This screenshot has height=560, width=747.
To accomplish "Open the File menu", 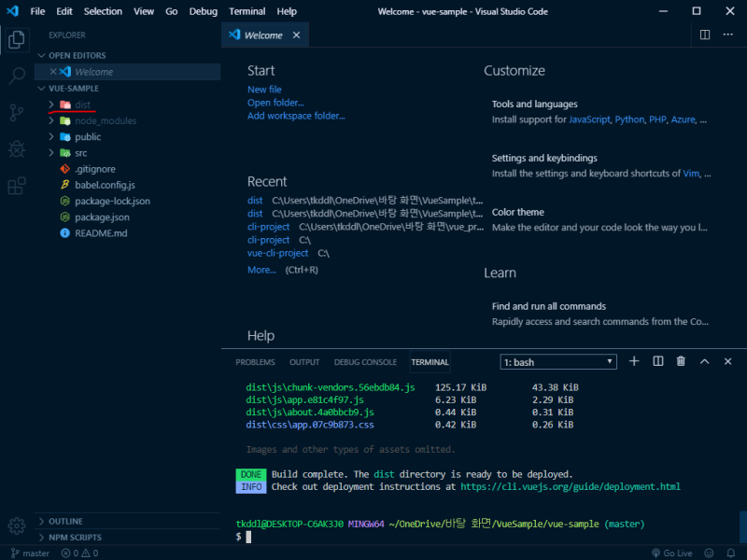I will tap(37, 11).
